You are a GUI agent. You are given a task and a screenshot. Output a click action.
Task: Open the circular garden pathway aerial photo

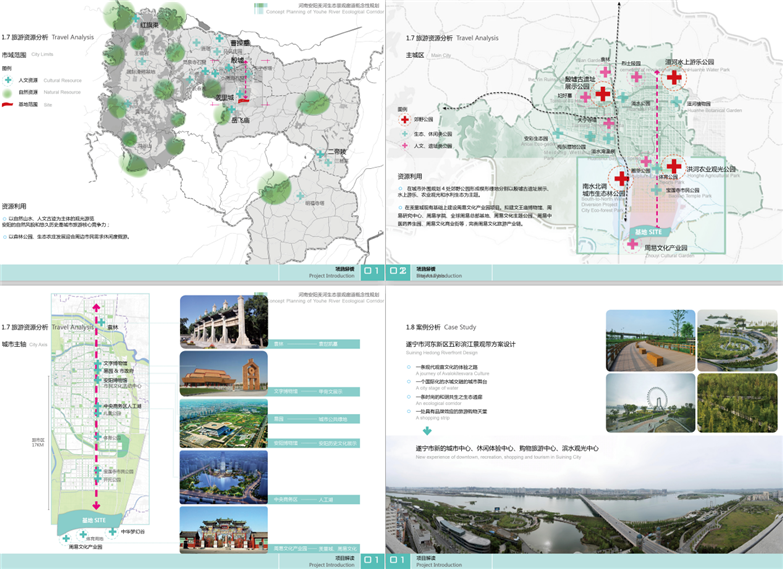[737, 340]
